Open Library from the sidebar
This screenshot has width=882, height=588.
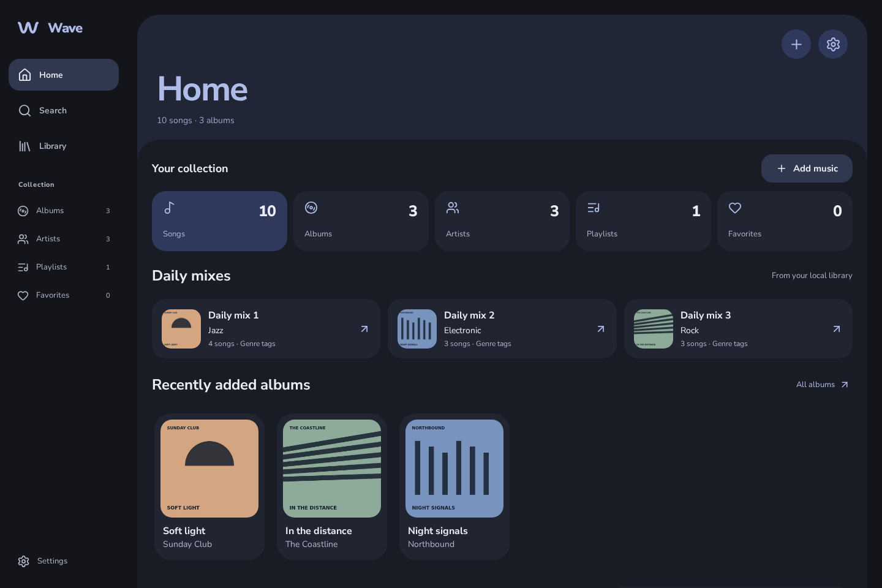click(64, 146)
